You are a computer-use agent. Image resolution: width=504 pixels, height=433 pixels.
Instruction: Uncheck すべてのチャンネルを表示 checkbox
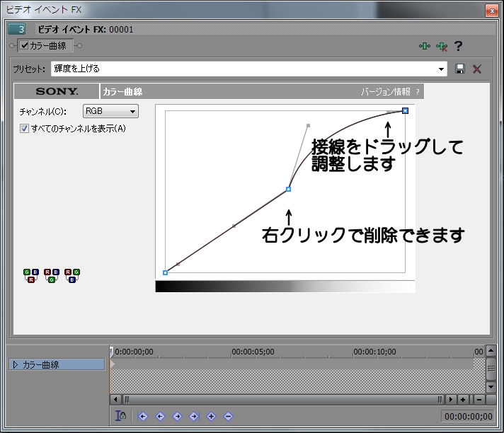coord(25,129)
